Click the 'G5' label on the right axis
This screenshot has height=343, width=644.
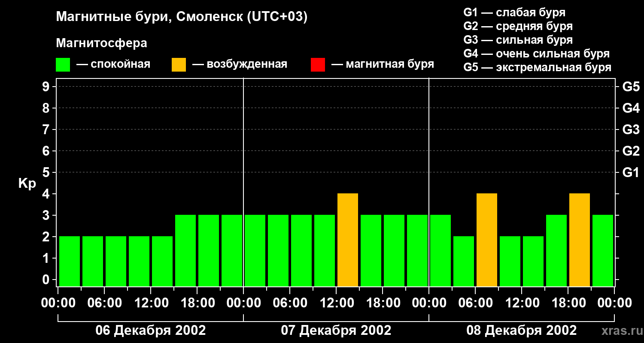(x=631, y=87)
